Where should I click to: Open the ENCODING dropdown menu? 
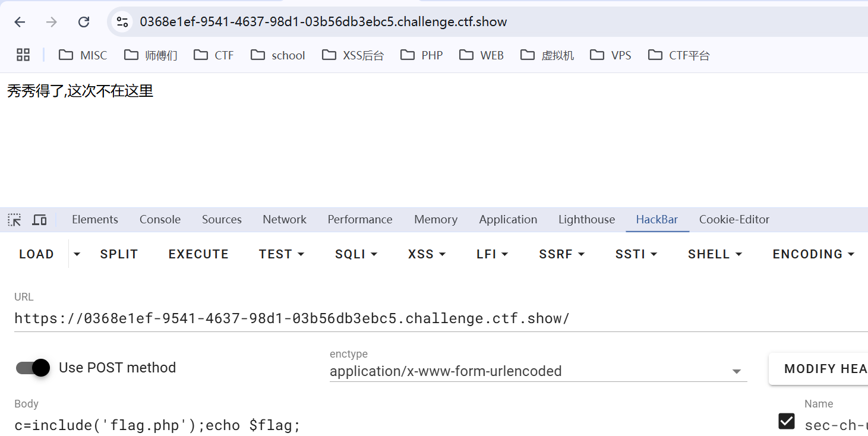tap(813, 254)
